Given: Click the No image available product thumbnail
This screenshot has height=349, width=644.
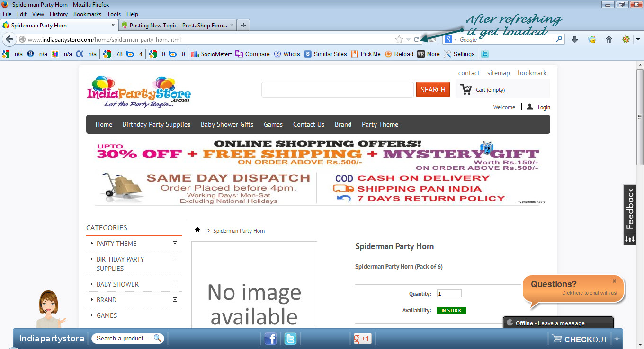Looking at the screenshot, I should (x=254, y=285).
